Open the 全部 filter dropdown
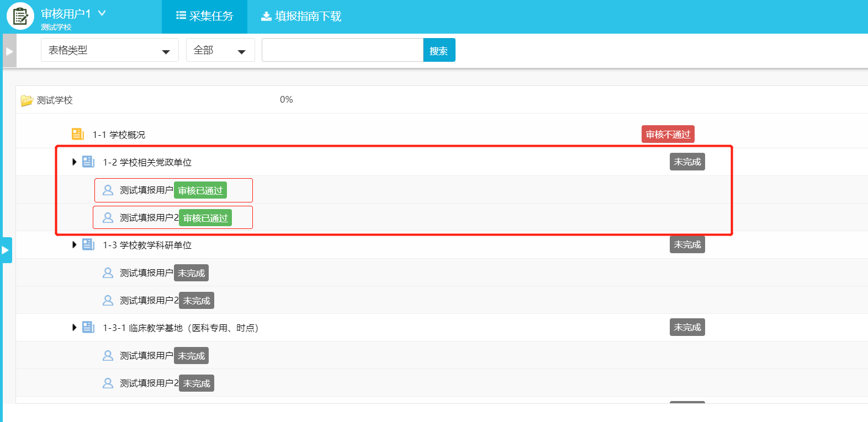 pos(220,50)
